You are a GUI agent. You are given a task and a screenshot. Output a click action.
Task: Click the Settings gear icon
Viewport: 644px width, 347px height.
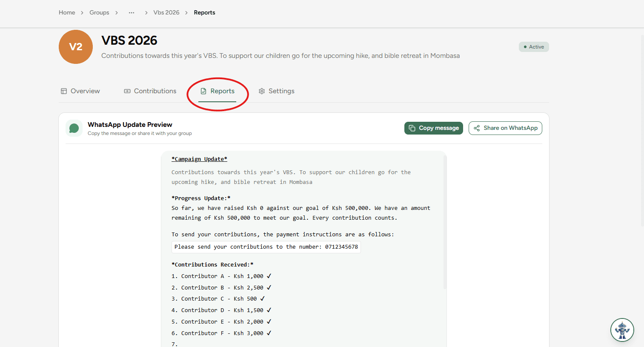262,91
